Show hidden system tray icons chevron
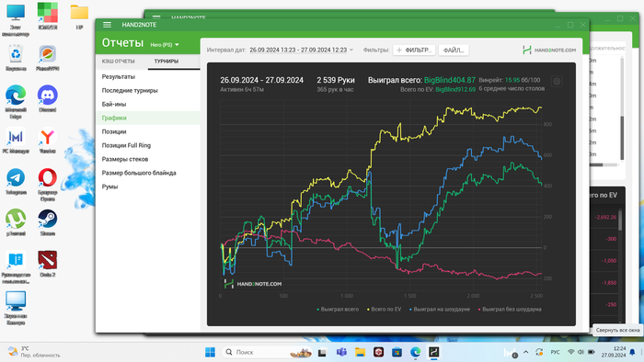The height and width of the screenshot is (362, 644). tap(525, 352)
